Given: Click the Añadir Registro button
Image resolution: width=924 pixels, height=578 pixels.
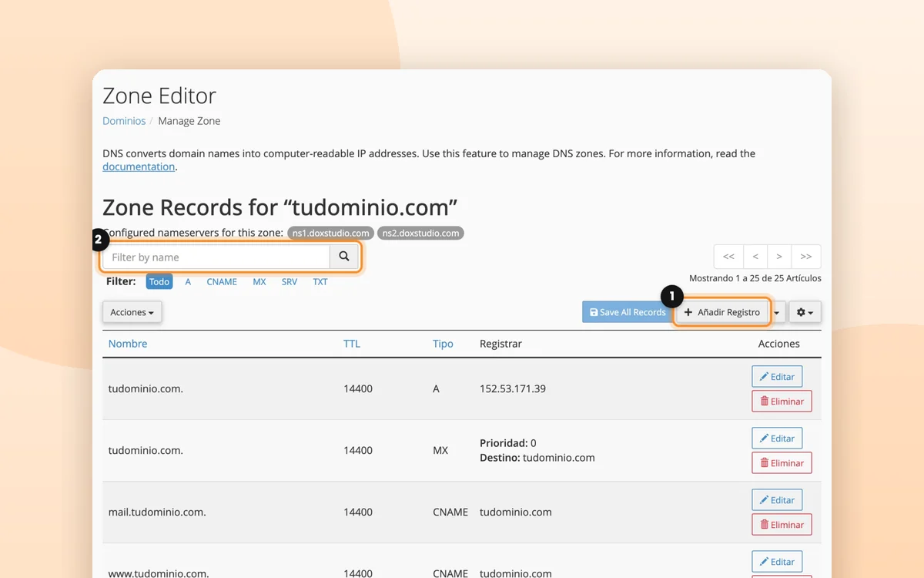Looking at the screenshot, I should click(722, 312).
